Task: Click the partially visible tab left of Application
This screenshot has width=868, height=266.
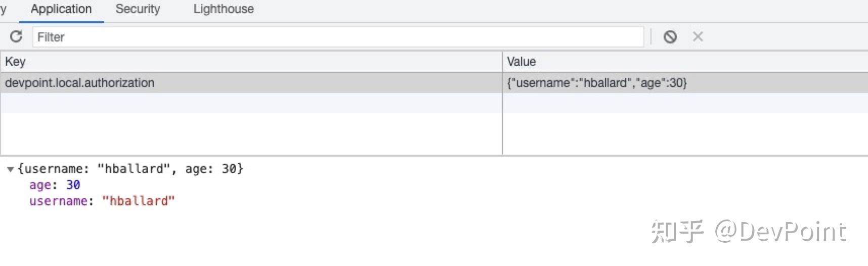Action: tap(3, 9)
